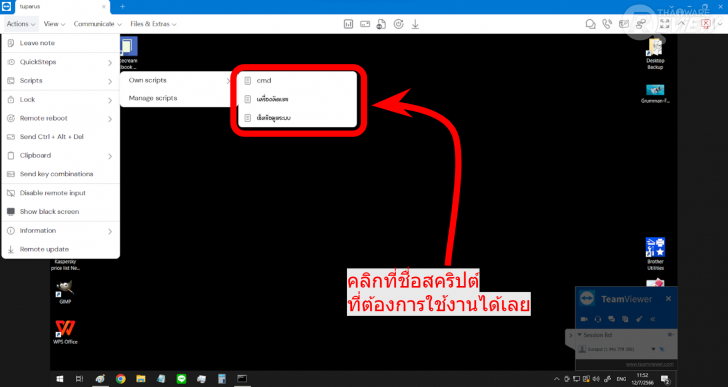
Task: Switch to the tuparus session tab
Action: 63,7
